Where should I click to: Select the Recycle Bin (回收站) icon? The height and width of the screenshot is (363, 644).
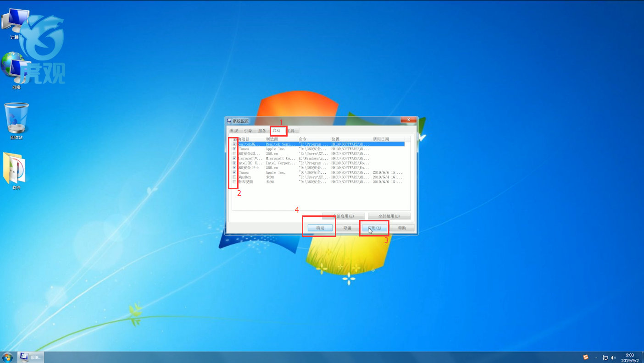pos(17,121)
